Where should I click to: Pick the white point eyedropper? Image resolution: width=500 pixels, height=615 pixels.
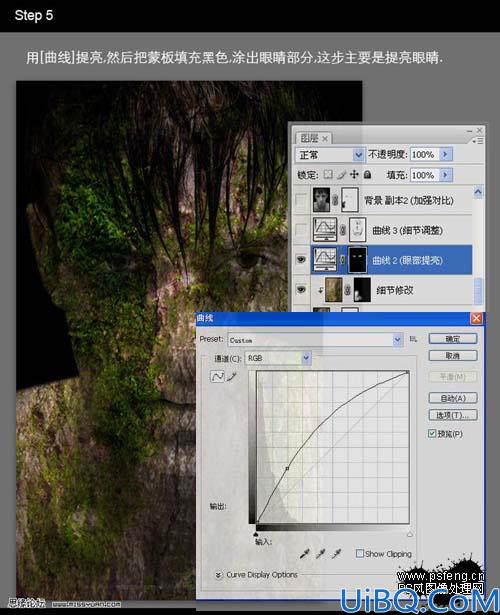(x=336, y=554)
